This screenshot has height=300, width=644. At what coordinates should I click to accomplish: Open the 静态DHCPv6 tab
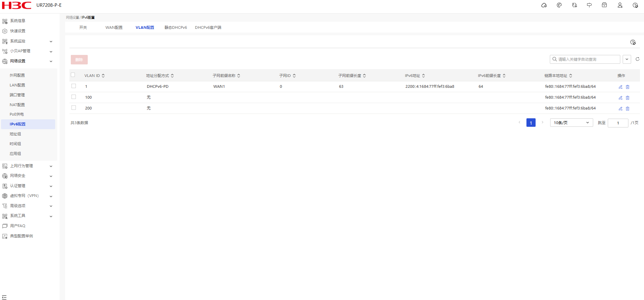tap(175, 27)
